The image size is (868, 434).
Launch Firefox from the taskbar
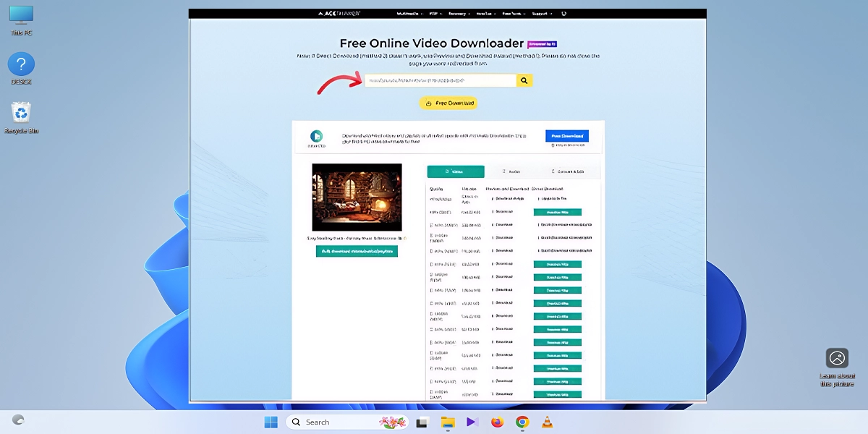click(497, 422)
